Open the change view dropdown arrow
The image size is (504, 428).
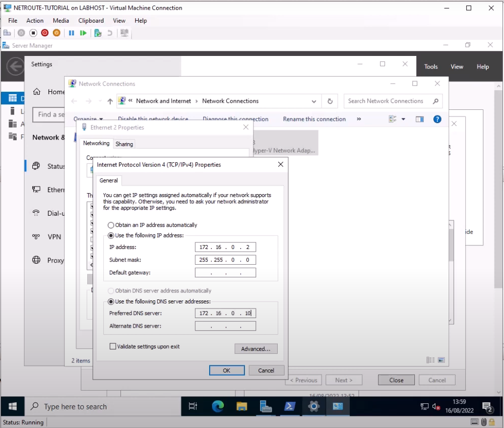403,119
